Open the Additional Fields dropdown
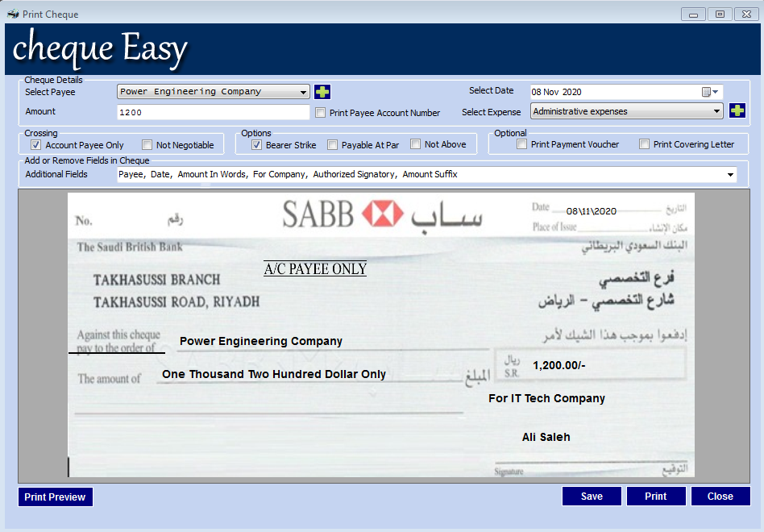 pyautogui.click(x=730, y=174)
